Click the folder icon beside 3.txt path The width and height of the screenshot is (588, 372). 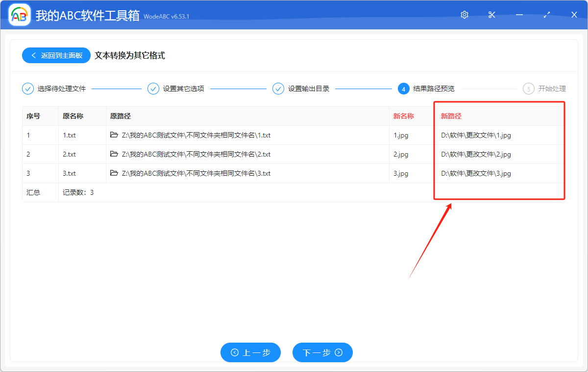[x=114, y=173]
